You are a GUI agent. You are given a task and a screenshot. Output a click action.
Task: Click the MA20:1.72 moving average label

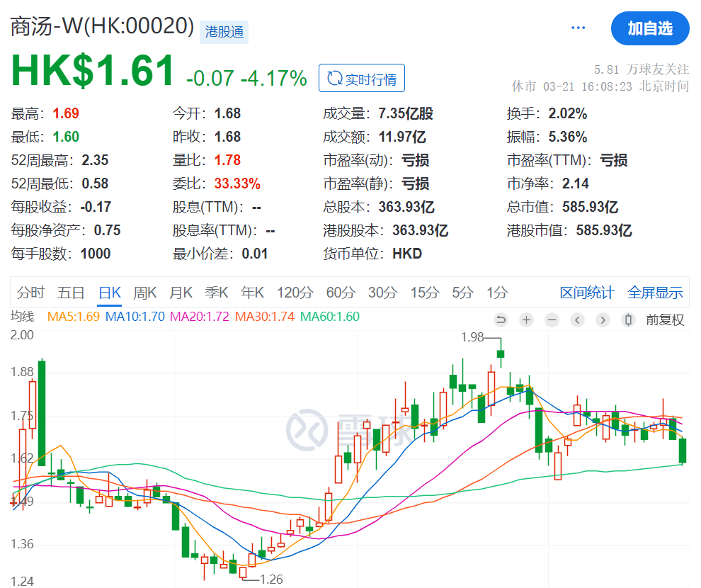[200, 317]
